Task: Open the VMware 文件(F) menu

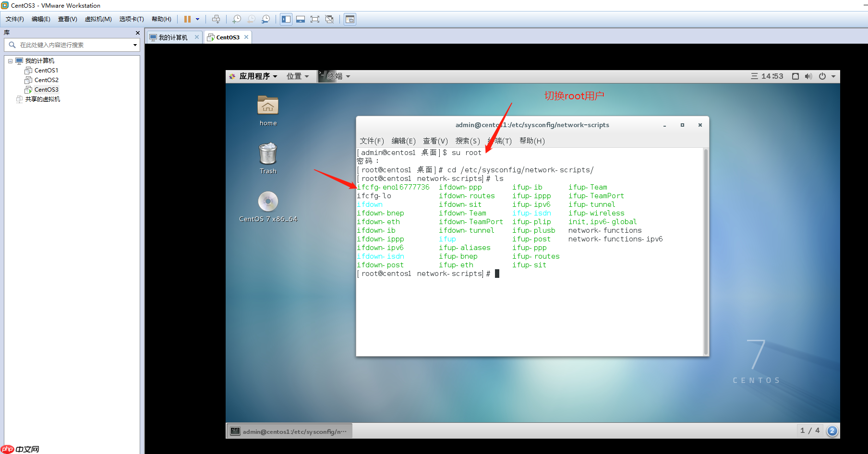Action: pyautogui.click(x=15, y=19)
